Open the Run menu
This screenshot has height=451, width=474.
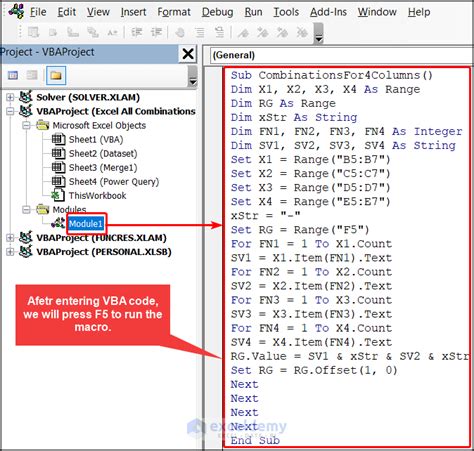tap(253, 12)
